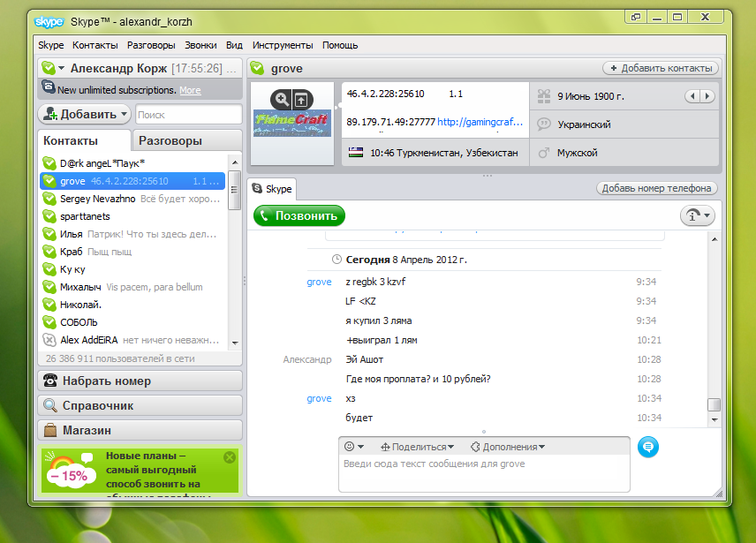Click the FlameCraft avatar picture
The height and width of the screenshot is (543, 756).
point(292,124)
